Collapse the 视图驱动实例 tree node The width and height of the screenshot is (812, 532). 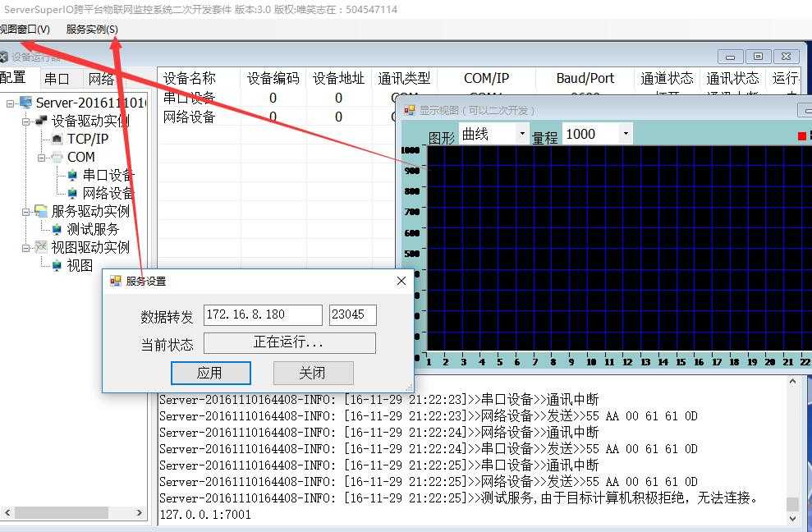click(25, 248)
